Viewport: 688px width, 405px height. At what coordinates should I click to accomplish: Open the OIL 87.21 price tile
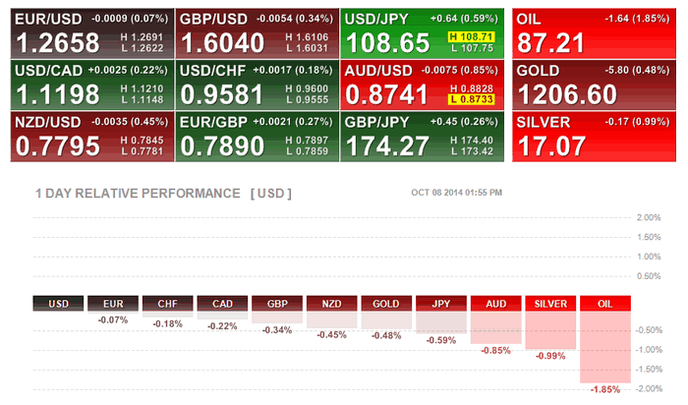click(594, 33)
